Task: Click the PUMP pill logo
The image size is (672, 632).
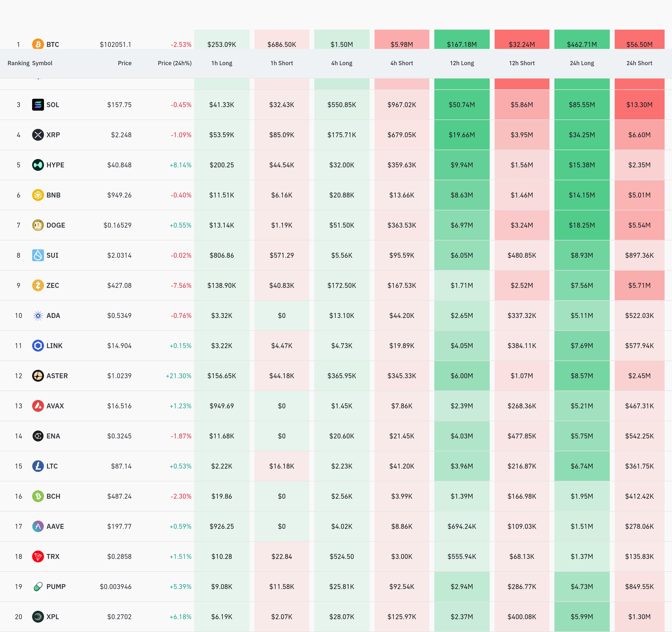Action: (x=38, y=586)
